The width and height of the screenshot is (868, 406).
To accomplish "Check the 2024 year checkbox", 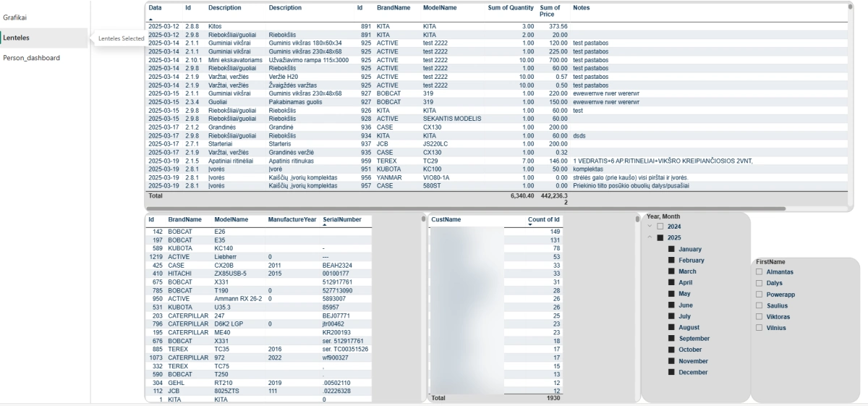I will [x=660, y=227].
